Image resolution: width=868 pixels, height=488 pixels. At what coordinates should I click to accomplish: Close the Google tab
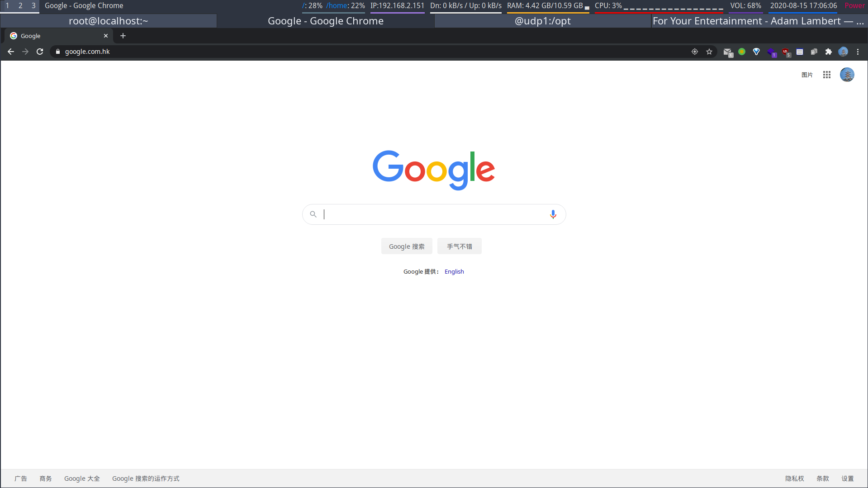(x=106, y=36)
